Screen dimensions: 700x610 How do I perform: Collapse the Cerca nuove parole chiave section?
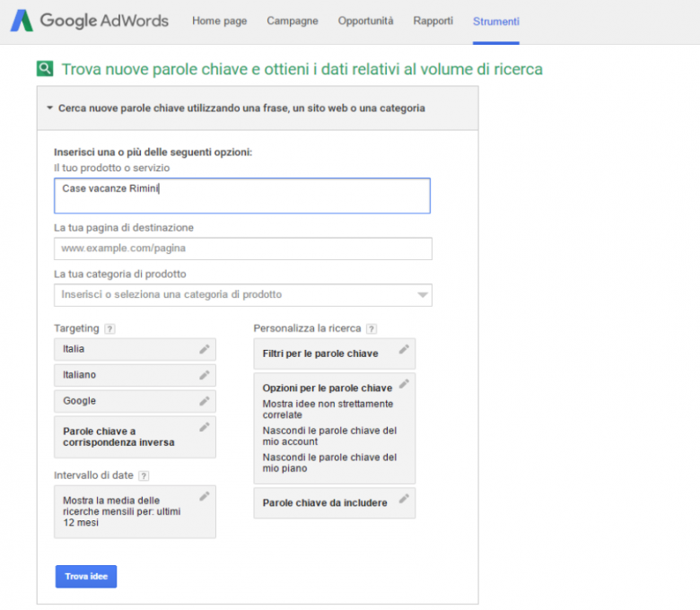(50, 108)
